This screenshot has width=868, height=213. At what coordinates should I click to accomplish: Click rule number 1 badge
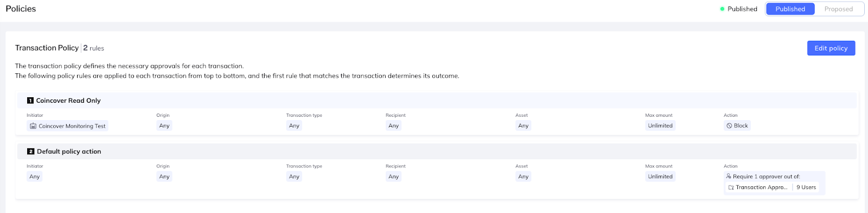click(30, 101)
